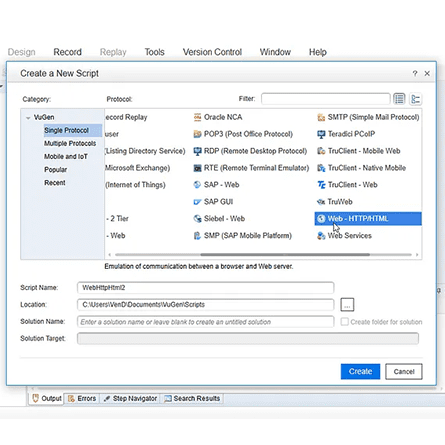Select the Teradici PCoIP protocol icon
Viewport: 445px width, 445px height.
point(321,134)
